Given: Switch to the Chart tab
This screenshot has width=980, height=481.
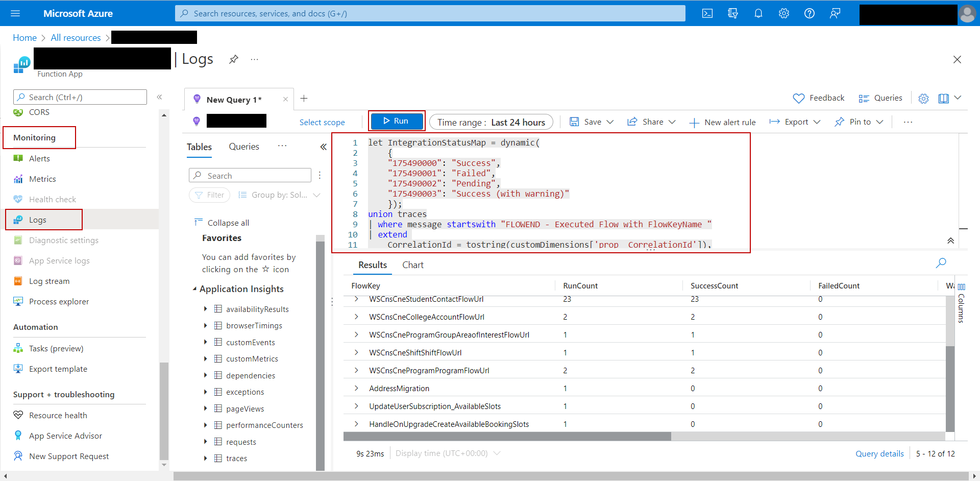Looking at the screenshot, I should 413,265.
